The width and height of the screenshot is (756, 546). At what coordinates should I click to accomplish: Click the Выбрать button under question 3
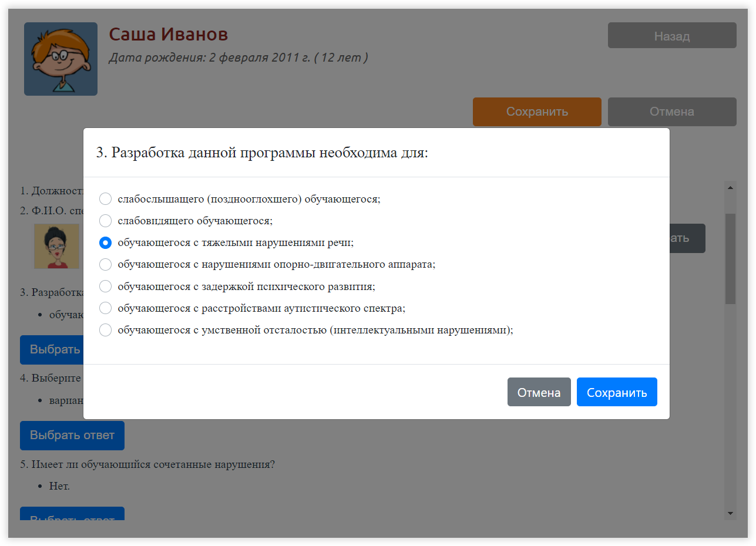point(52,349)
